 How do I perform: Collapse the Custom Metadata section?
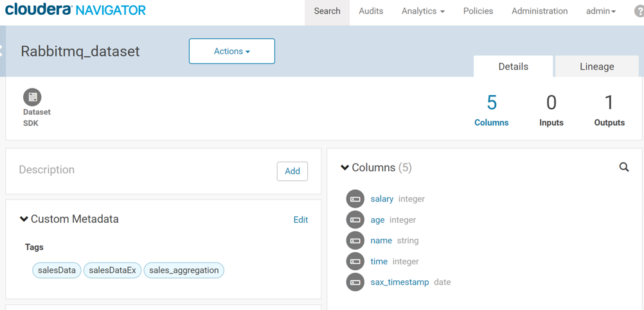pos(24,220)
